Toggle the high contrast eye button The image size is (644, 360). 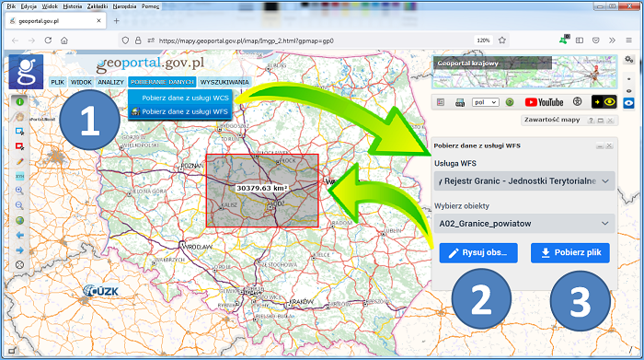click(x=604, y=102)
